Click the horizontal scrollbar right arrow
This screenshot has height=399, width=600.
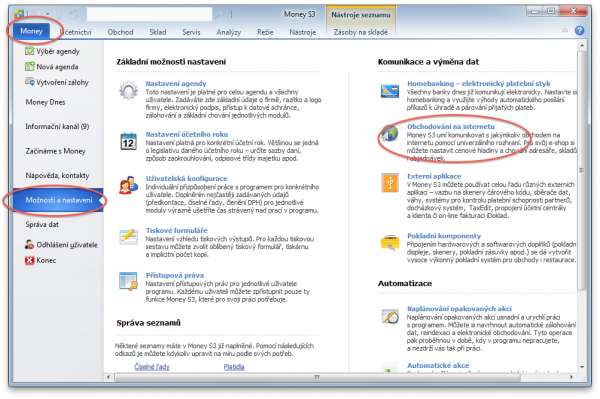pyautogui.click(x=571, y=377)
